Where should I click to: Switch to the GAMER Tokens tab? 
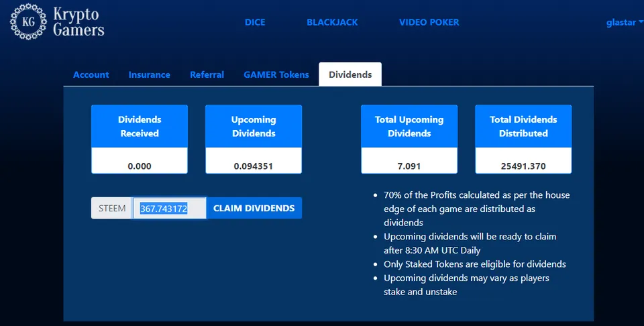(276, 74)
